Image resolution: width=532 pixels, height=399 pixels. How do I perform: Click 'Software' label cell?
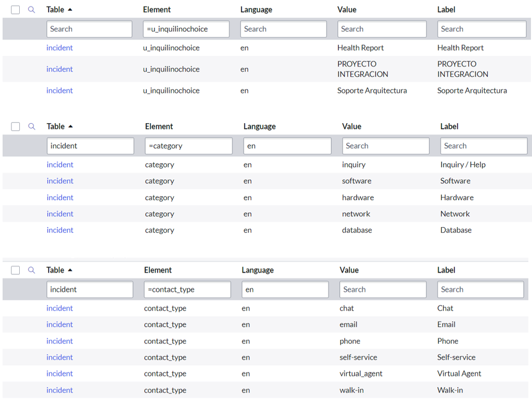[x=455, y=181]
